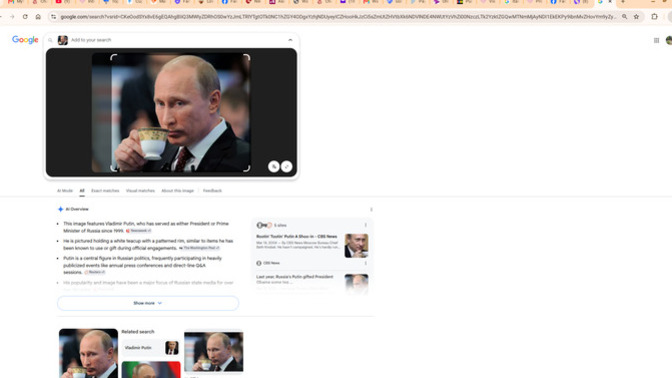Open the first visual match image at left
This screenshot has width=672, height=378.
pos(88,353)
